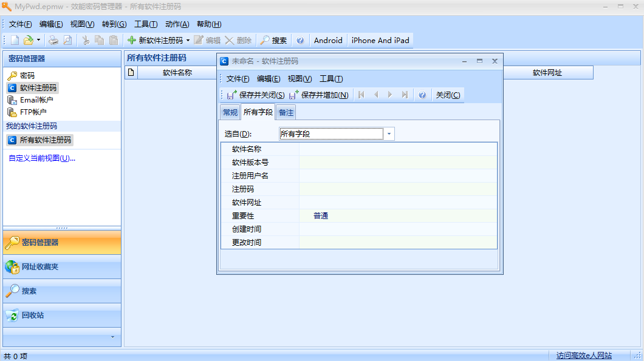
Task: Open the 工具 menu in the dialog
Action: 332,78
